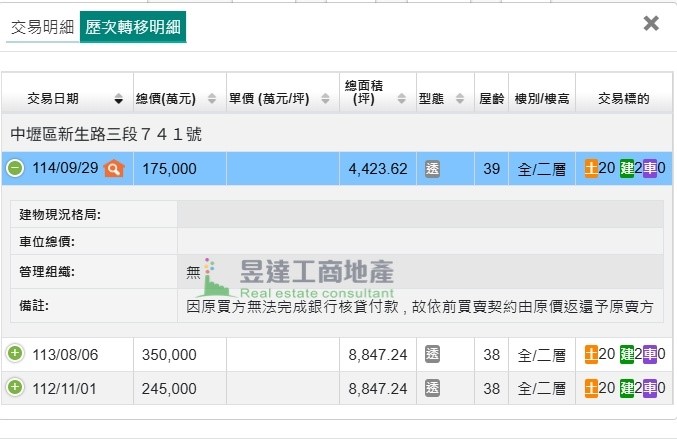Click the orange 土 land icon in 114/09/29 row

point(592,169)
